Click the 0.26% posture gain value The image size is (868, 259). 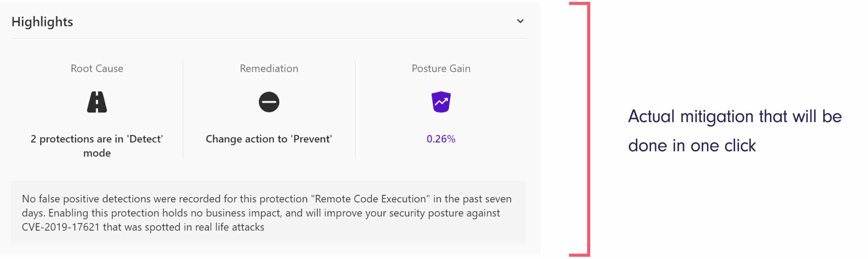pyautogui.click(x=441, y=139)
